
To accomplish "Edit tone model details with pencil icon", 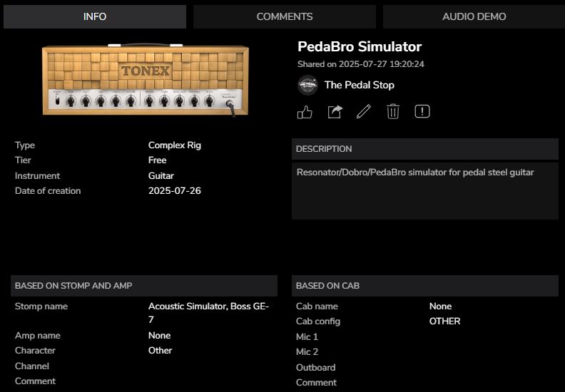I will click(x=364, y=112).
